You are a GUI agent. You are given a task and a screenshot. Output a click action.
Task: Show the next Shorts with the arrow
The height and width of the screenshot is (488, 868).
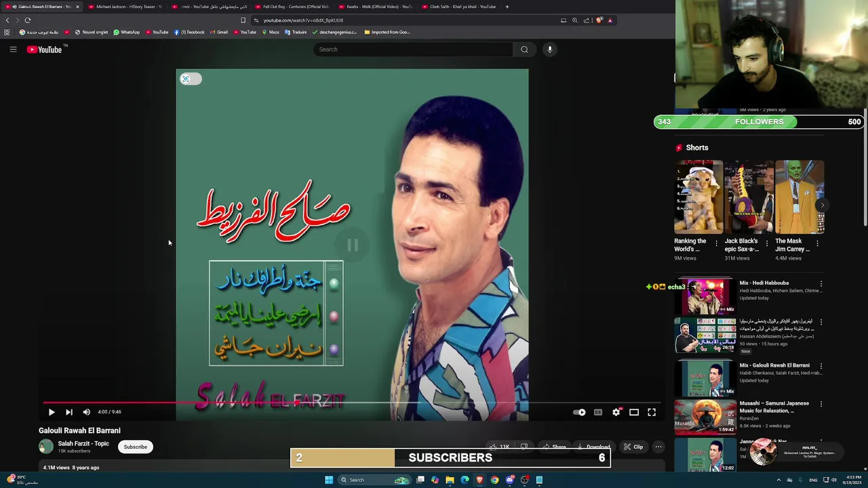click(x=823, y=205)
